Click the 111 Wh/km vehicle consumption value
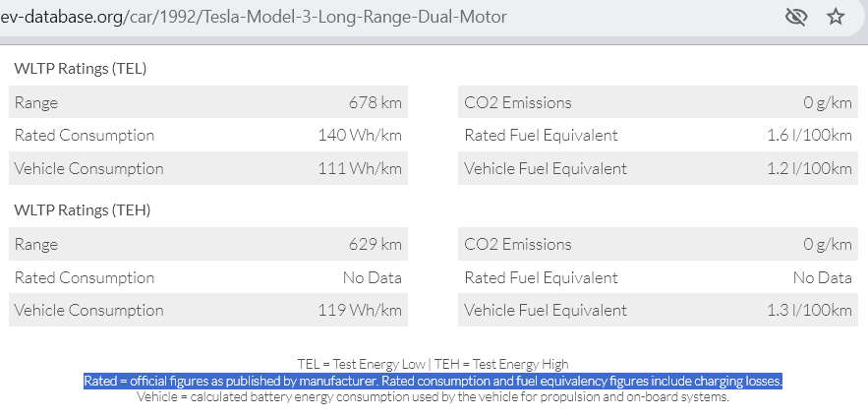The image size is (868, 416). pyautogui.click(x=360, y=168)
